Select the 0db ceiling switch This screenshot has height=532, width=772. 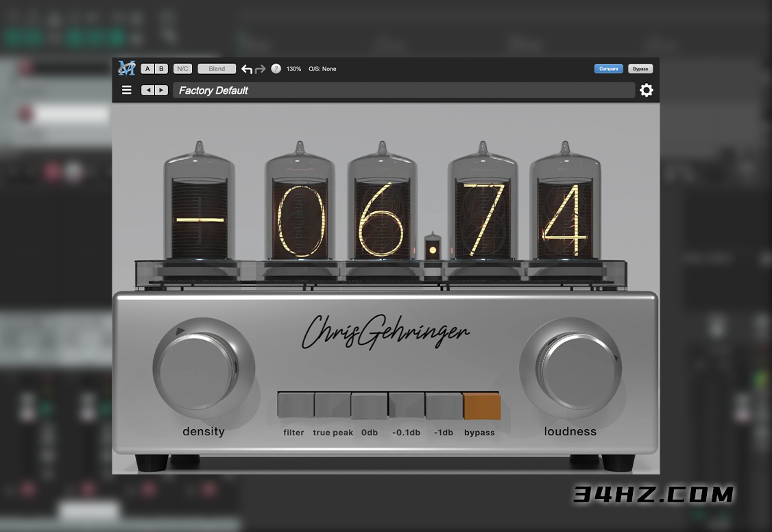pyautogui.click(x=370, y=405)
